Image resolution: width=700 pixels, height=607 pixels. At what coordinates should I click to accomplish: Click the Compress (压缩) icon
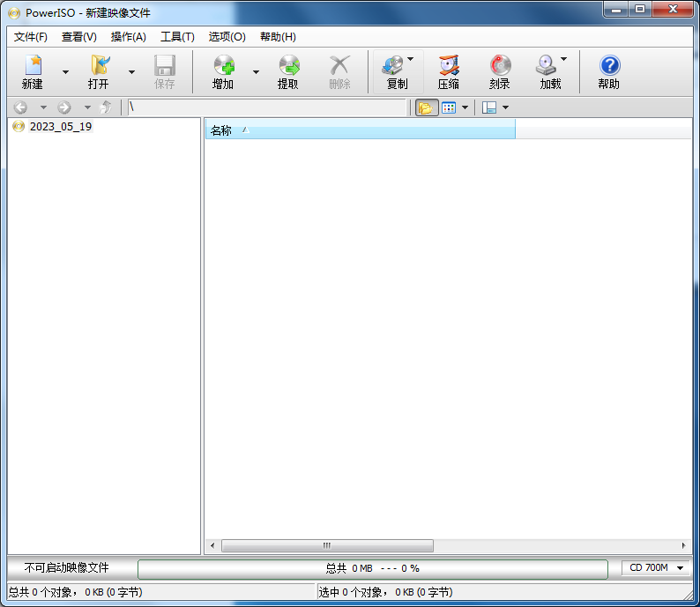449,65
